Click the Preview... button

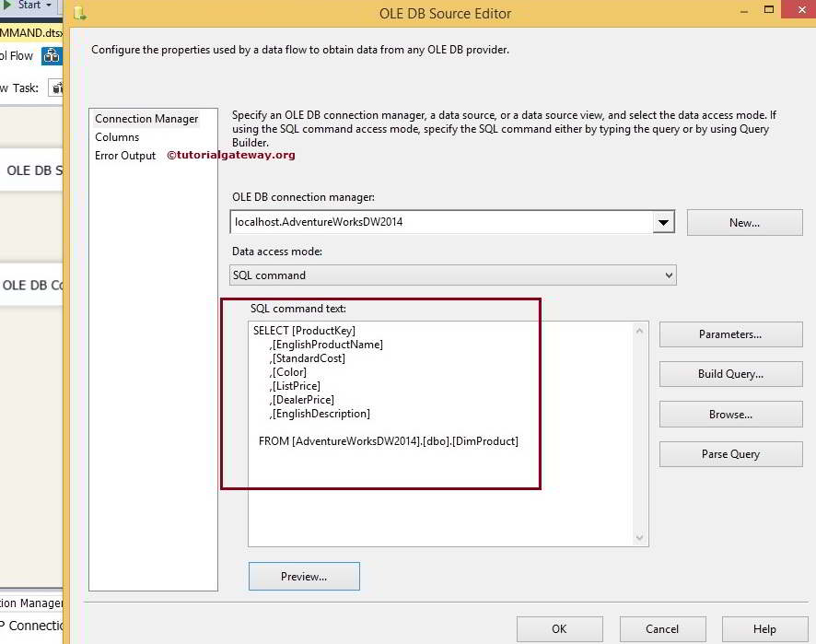[304, 577]
